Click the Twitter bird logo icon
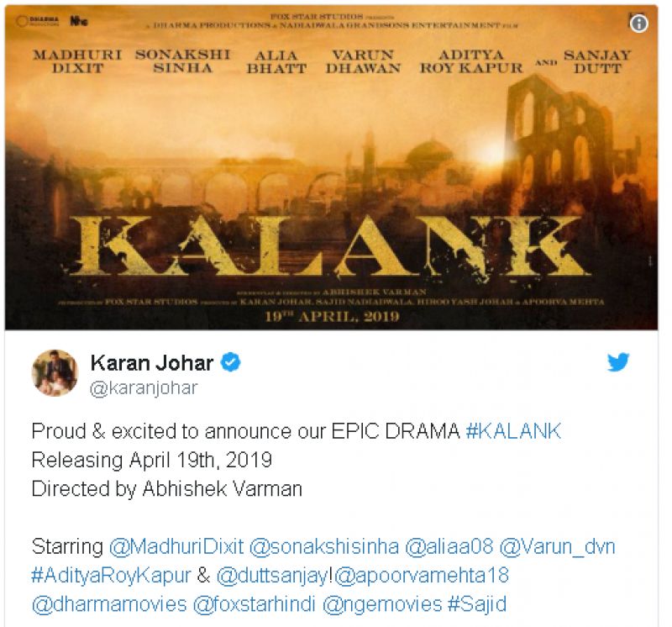The image size is (672, 627). 618,362
